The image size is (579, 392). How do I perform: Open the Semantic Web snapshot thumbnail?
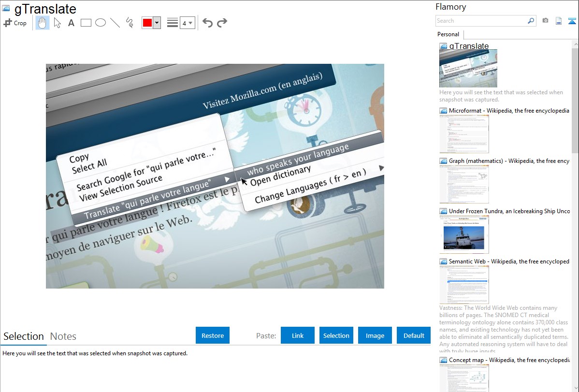pyautogui.click(x=464, y=285)
